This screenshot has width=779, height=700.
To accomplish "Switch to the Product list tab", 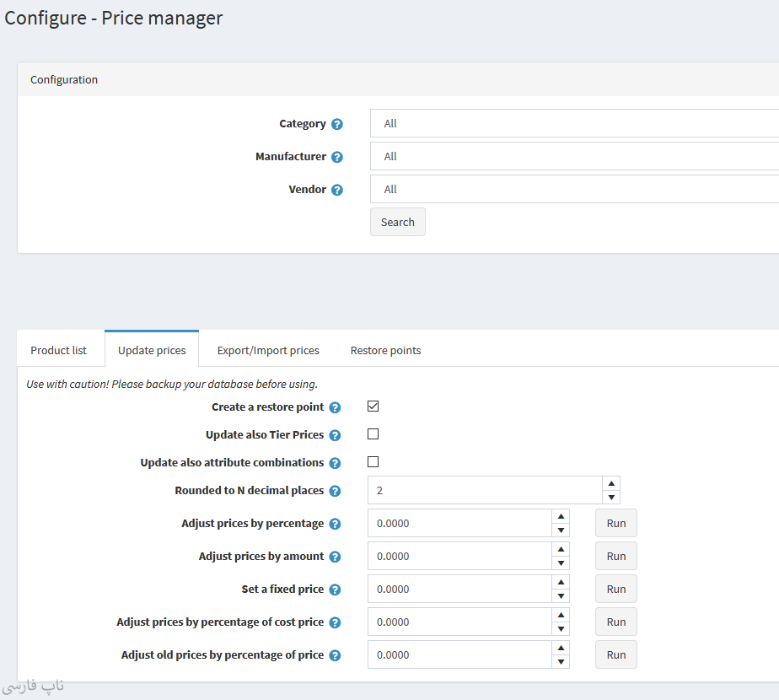I will coord(59,350).
